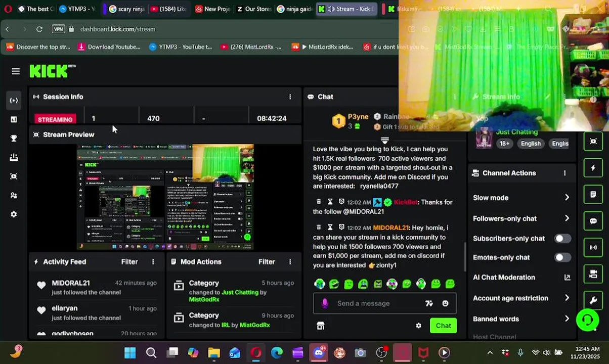Open the shop icon below chat input
This screenshot has width=609, height=364.
click(320, 326)
